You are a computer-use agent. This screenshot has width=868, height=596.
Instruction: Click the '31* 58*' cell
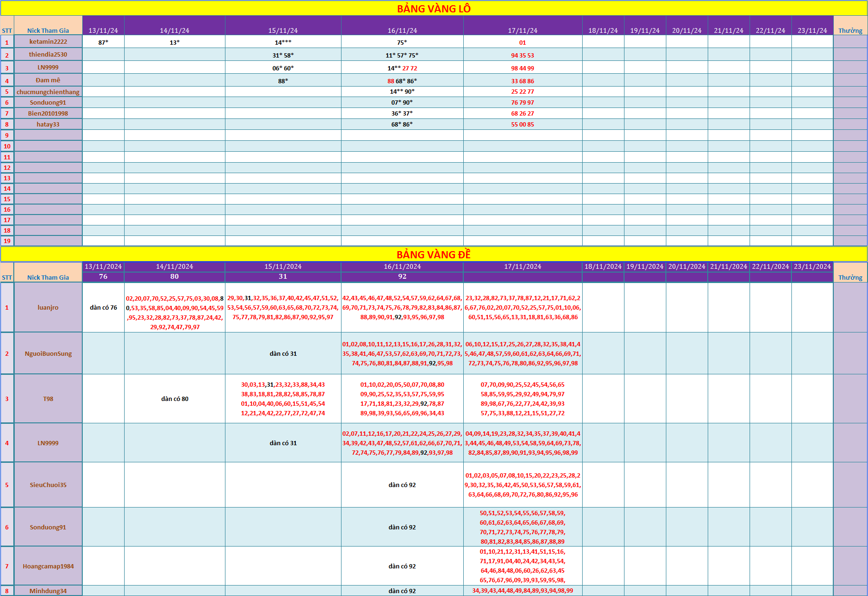(x=283, y=55)
